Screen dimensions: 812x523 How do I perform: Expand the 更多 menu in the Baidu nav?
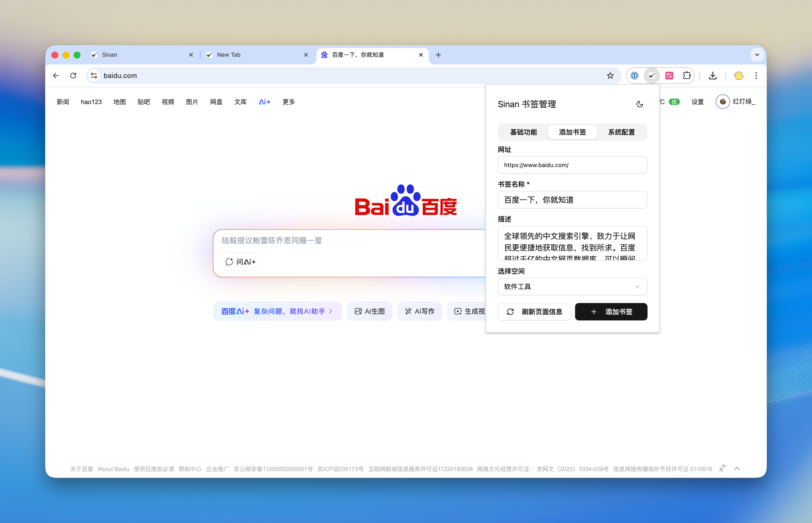click(288, 102)
